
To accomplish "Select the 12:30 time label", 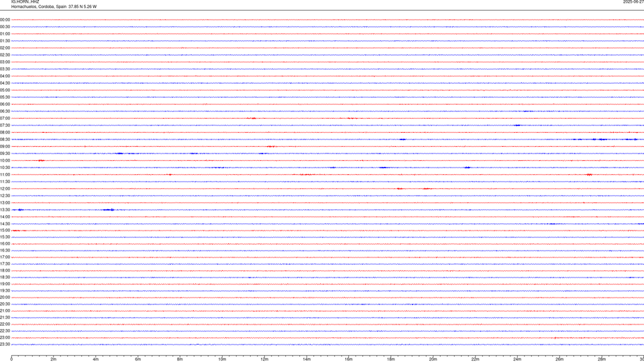I will tap(5, 196).
